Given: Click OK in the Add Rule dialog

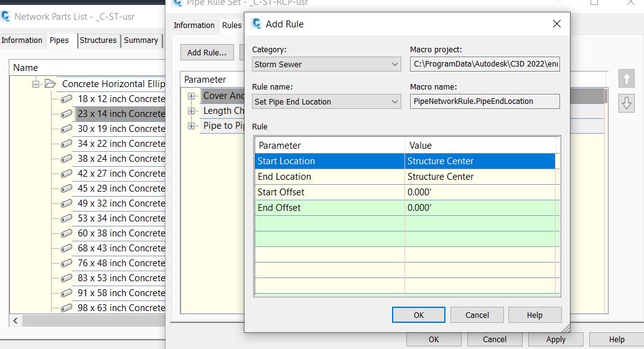Looking at the screenshot, I should click(419, 315).
